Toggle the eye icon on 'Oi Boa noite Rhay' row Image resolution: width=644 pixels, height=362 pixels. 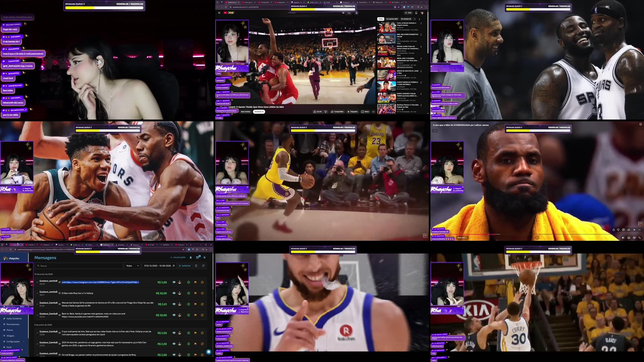pos(174,293)
